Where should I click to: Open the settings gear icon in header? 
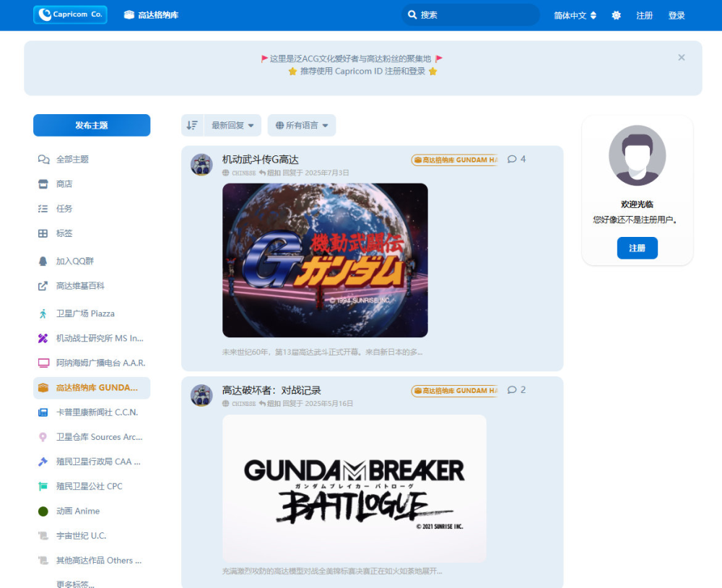click(x=616, y=15)
